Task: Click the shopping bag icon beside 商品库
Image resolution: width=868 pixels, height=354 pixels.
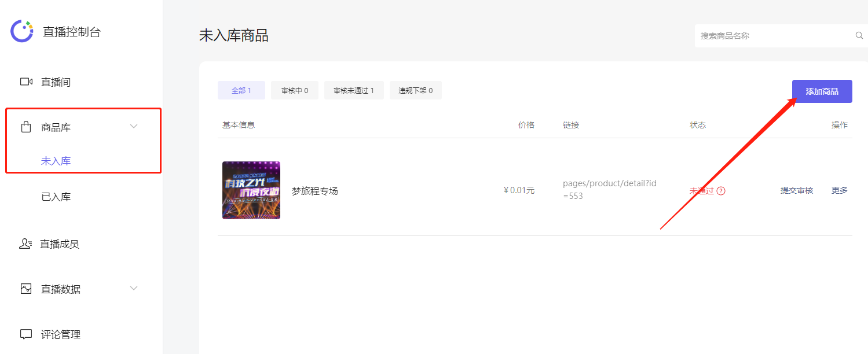Action: pos(25,127)
